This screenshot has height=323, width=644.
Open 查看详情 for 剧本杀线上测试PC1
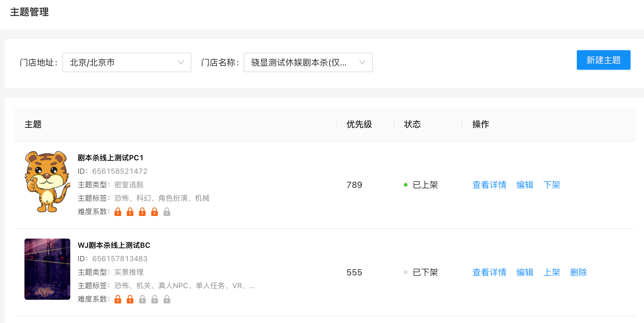pyautogui.click(x=489, y=185)
